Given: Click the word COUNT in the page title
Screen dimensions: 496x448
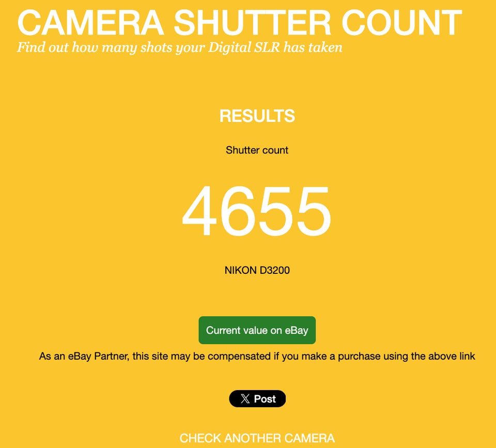Looking at the screenshot, I should click(402, 22).
